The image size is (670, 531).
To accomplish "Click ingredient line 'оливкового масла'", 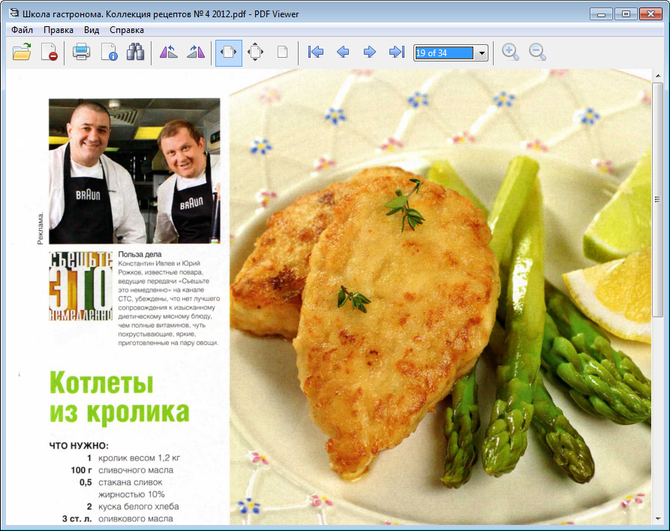I will point(135,519).
